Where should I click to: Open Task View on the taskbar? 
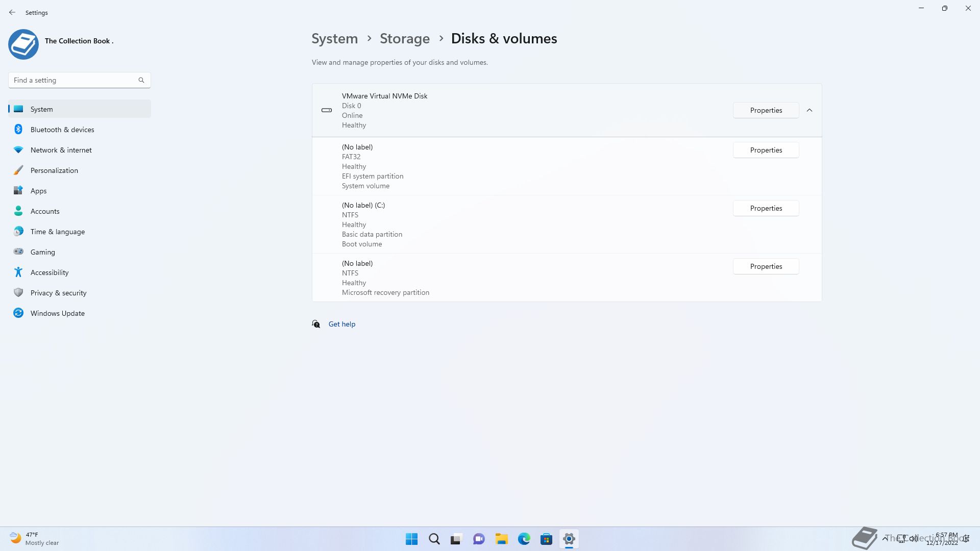(456, 539)
